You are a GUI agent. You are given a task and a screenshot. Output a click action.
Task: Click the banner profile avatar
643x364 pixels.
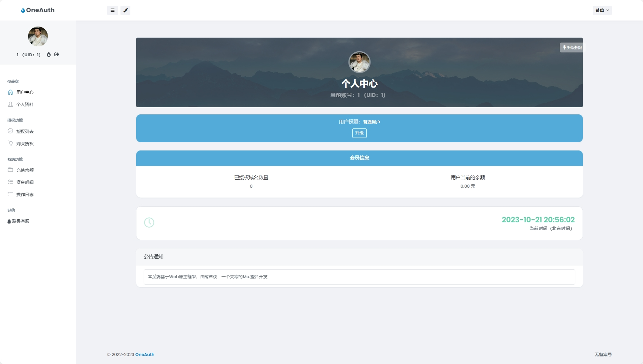(359, 62)
